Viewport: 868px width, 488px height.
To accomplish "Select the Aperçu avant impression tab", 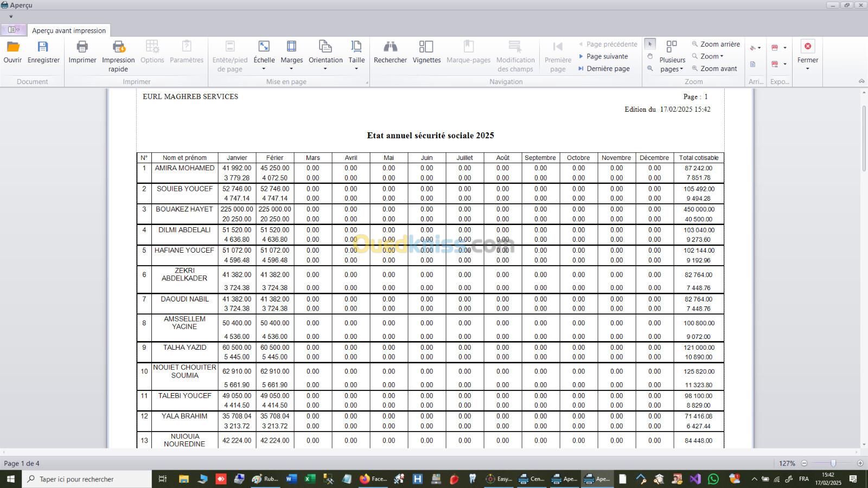I will (69, 30).
